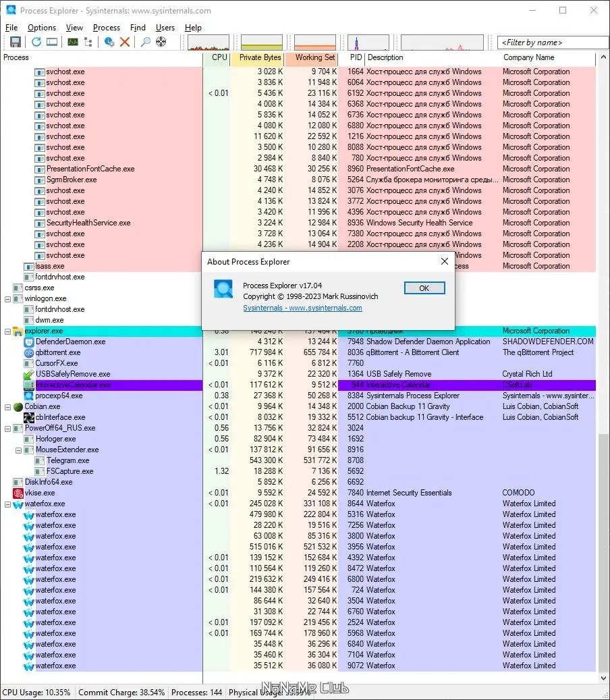610x700 pixels.
Task: Toggle the lower pane view icon
Action: coord(52,42)
